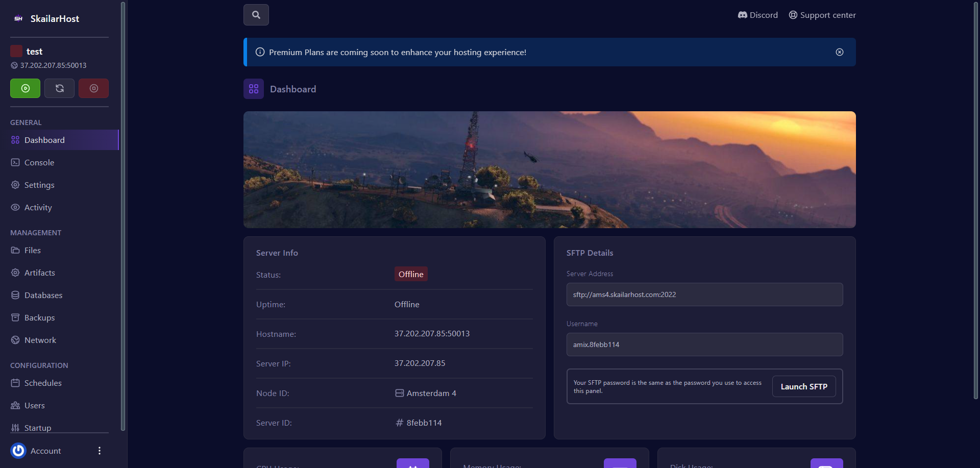Image resolution: width=980 pixels, height=468 pixels.
Task: Open the Artifacts section icon
Action: 15,273
